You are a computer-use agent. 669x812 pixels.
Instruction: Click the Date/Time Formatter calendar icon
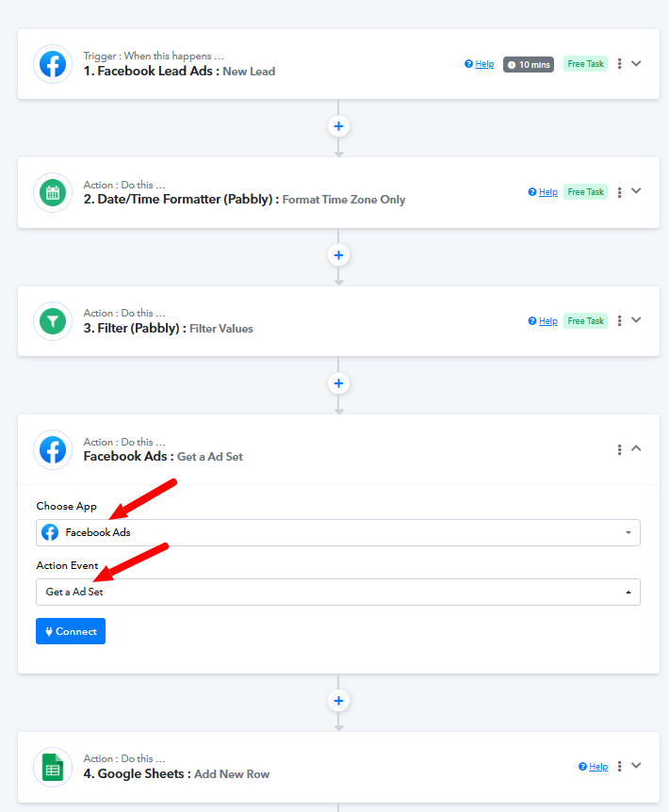click(x=53, y=193)
